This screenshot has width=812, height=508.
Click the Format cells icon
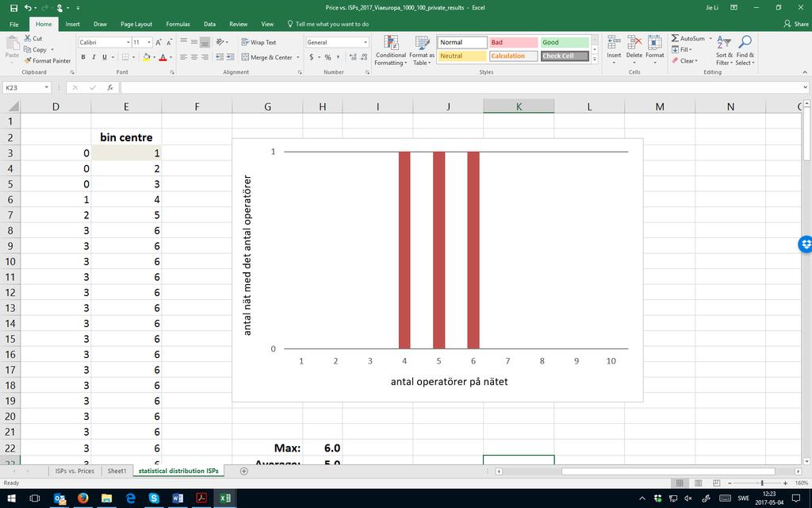(654, 43)
